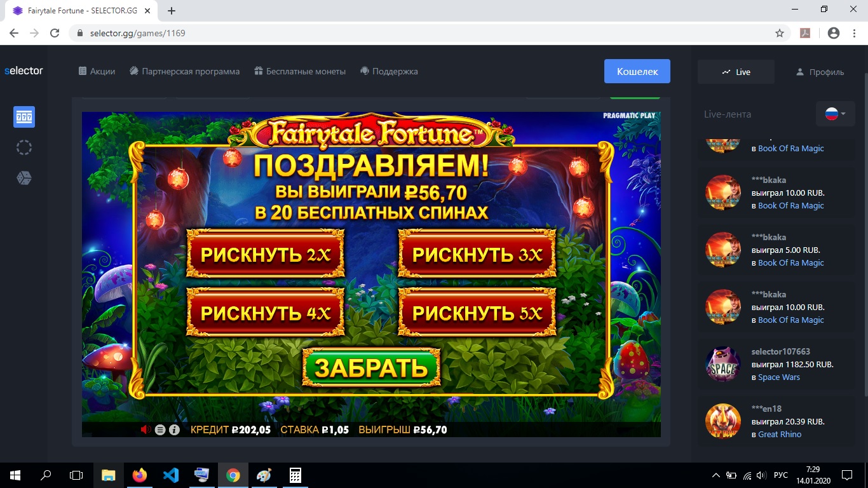This screenshot has height=488, width=868.
Task: Open the game info icon
Action: click(174, 430)
